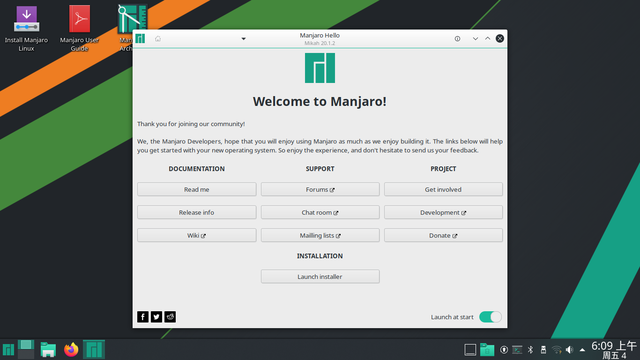Click the SUPPORT section heading
Viewport: 640px width, 360px height.
pos(320,169)
